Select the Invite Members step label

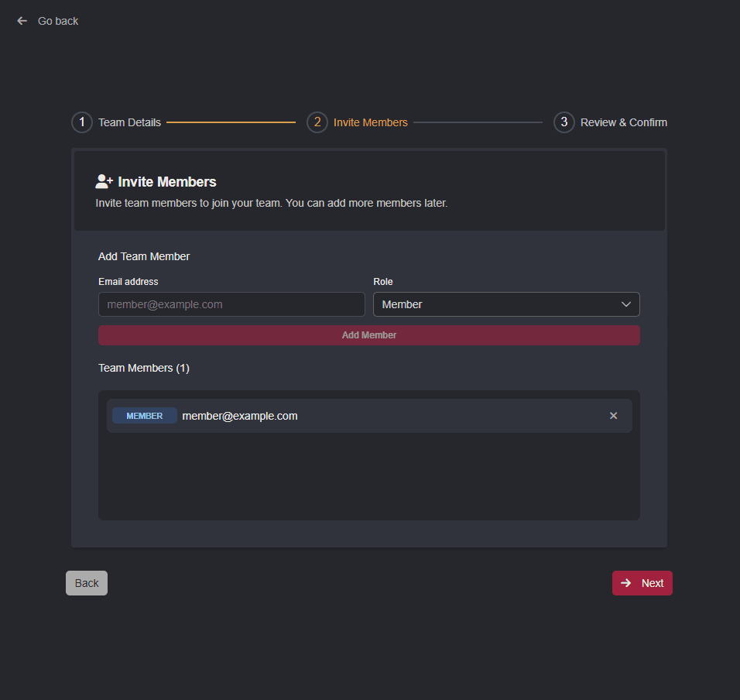(x=370, y=122)
